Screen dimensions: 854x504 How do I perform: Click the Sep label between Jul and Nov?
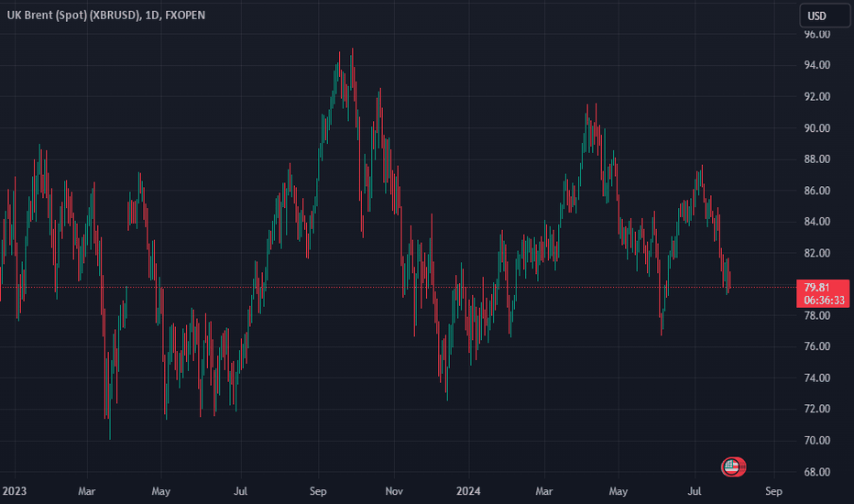pos(318,491)
